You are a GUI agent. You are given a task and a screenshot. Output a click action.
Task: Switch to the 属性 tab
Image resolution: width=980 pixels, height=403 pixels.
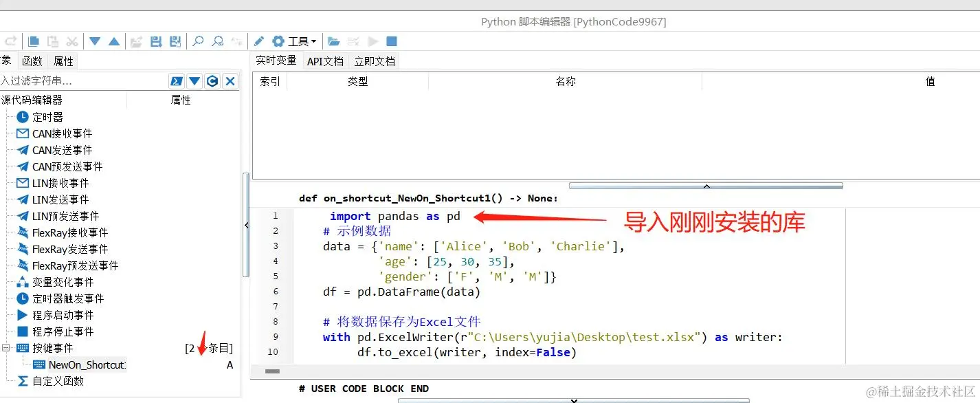63,61
